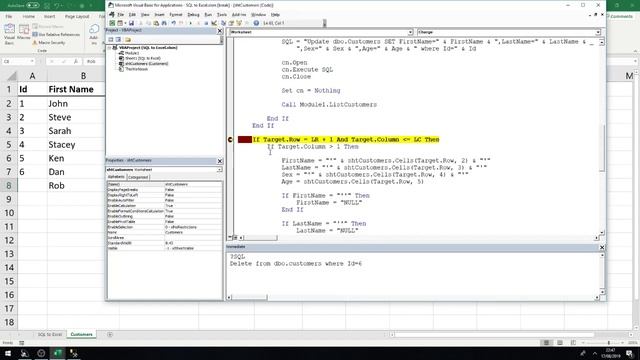Viewport: 640px width, 360px height.
Task: Click in the Immediate window text area
Action: [412, 273]
